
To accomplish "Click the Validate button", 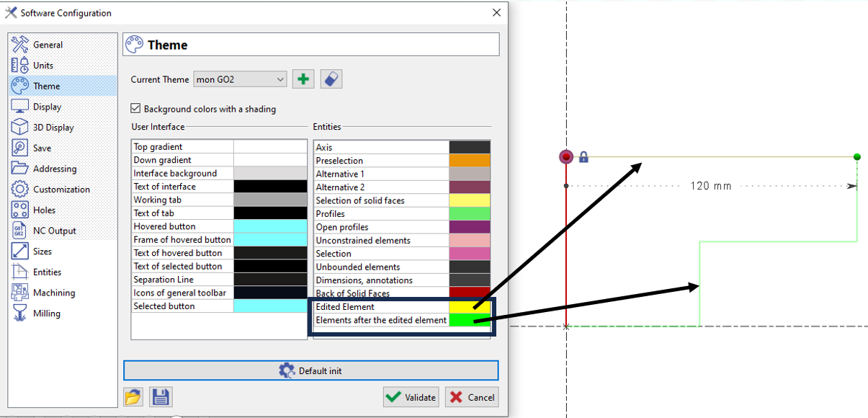I will 411,396.
